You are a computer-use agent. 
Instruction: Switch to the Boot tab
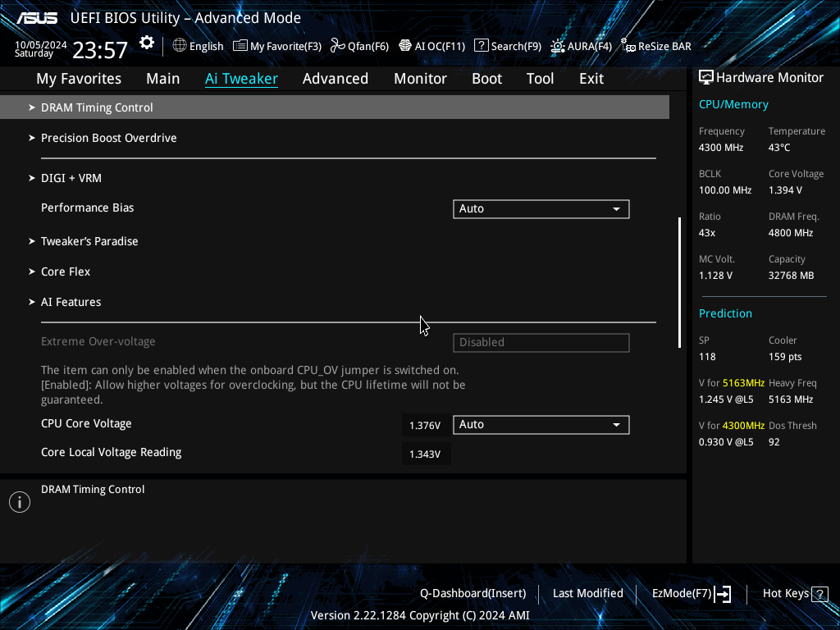(487, 78)
